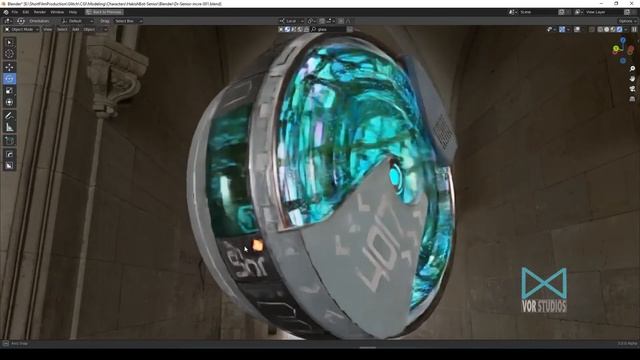The image size is (640, 360).
Task: Switch to wireframe shading mode
Action: click(x=600, y=29)
